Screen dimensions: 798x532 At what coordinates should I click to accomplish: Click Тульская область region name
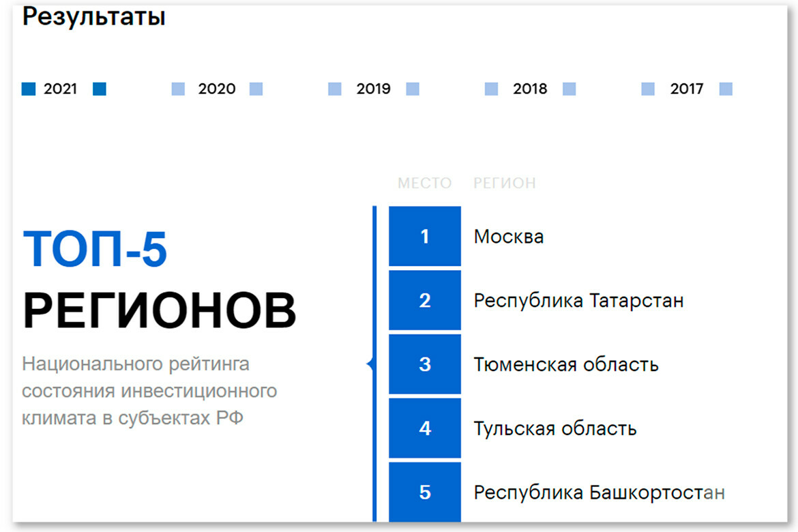pos(555,428)
